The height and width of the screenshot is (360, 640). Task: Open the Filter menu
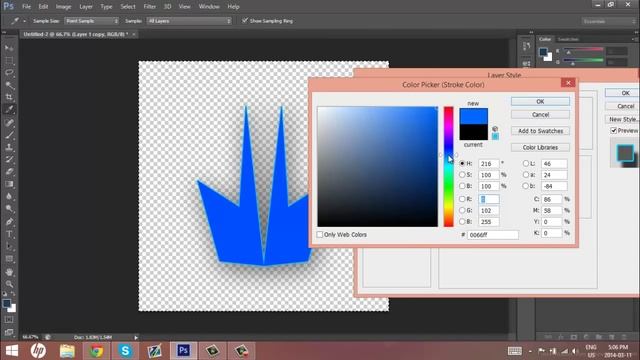(x=150, y=7)
